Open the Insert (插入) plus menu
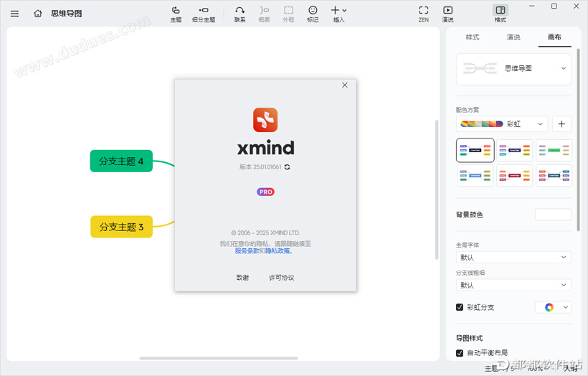 click(x=338, y=14)
